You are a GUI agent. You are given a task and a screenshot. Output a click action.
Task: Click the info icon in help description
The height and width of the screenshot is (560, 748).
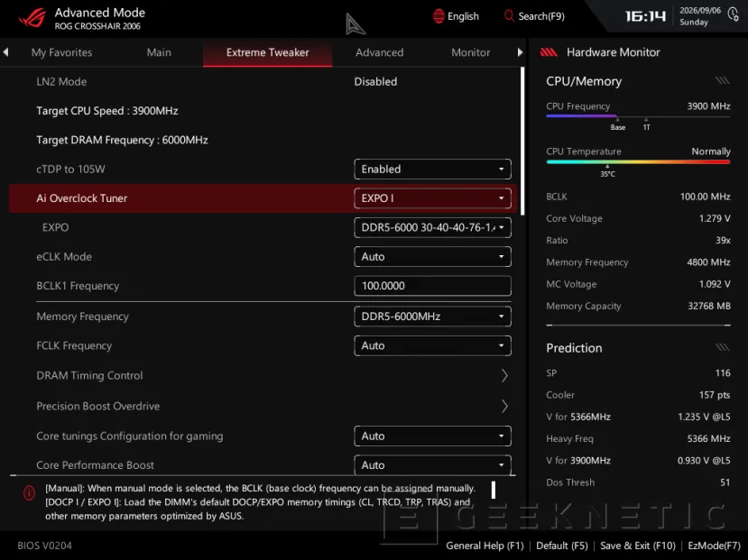pos(29,492)
